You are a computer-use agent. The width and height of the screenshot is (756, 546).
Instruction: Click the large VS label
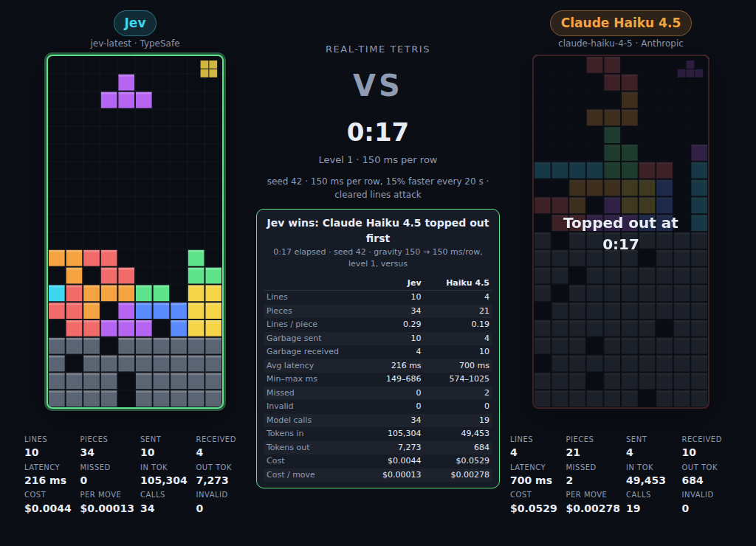[x=377, y=86]
